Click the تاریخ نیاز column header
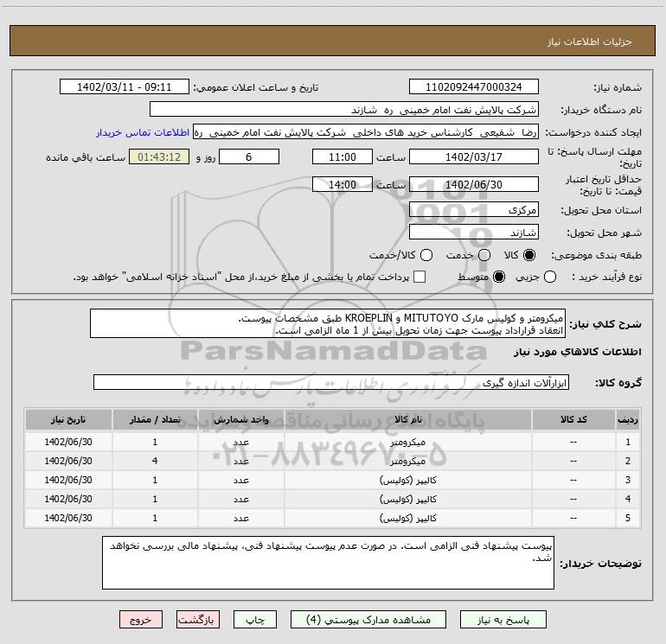Viewport: 666px width, 644px height. coord(68,419)
